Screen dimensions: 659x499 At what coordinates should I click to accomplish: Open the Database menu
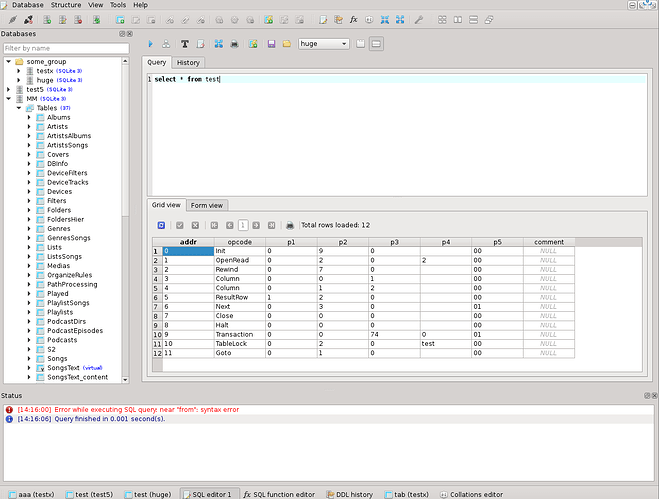tap(28, 5)
